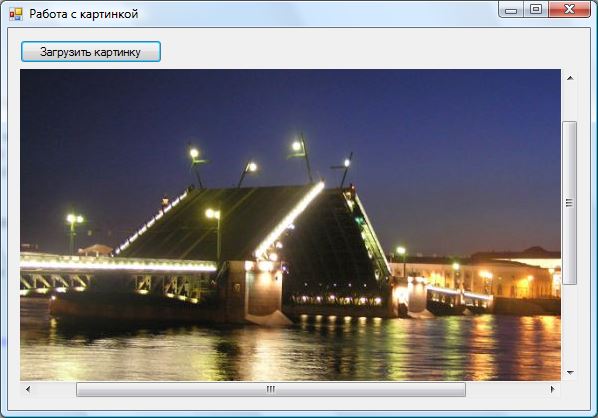Screen dimensions: 598x418
Task: Click horizontal scrollbar track left of thumb
Action: (56, 389)
